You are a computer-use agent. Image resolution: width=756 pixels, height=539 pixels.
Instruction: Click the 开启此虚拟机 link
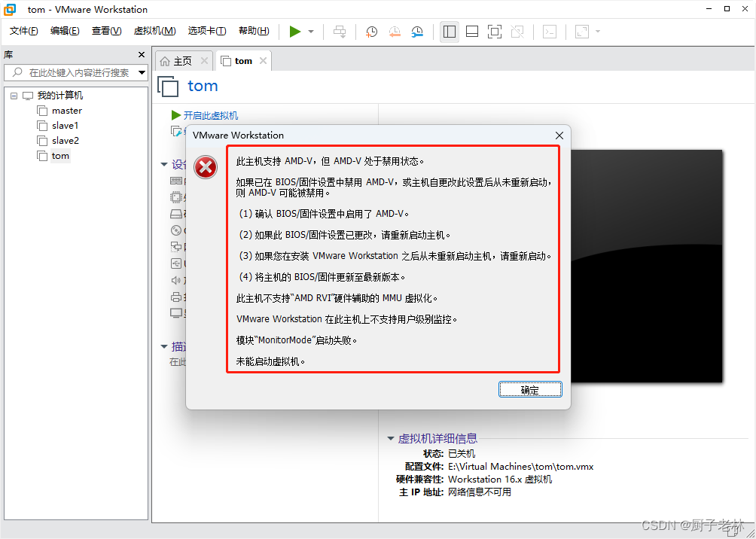click(x=209, y=114)
